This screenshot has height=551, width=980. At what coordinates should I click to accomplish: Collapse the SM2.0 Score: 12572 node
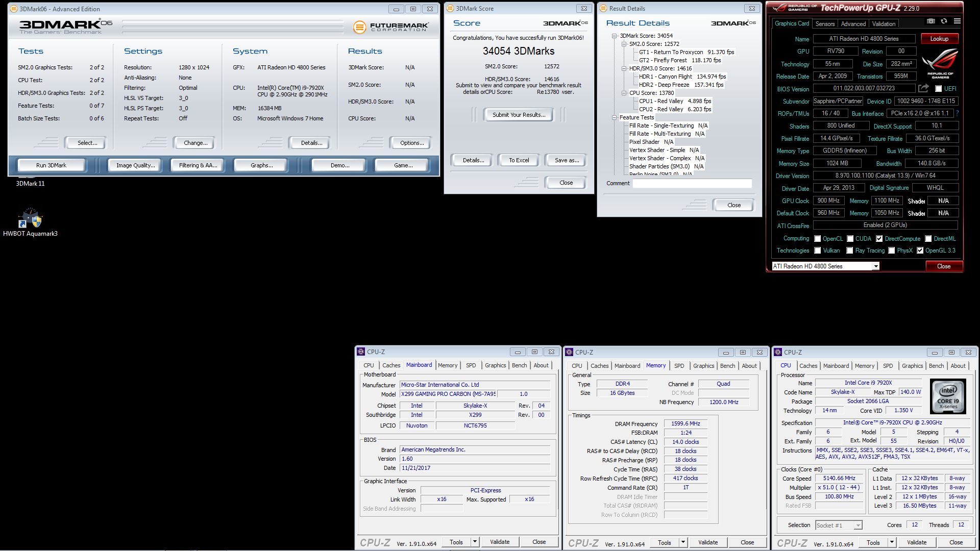(624, 44)
